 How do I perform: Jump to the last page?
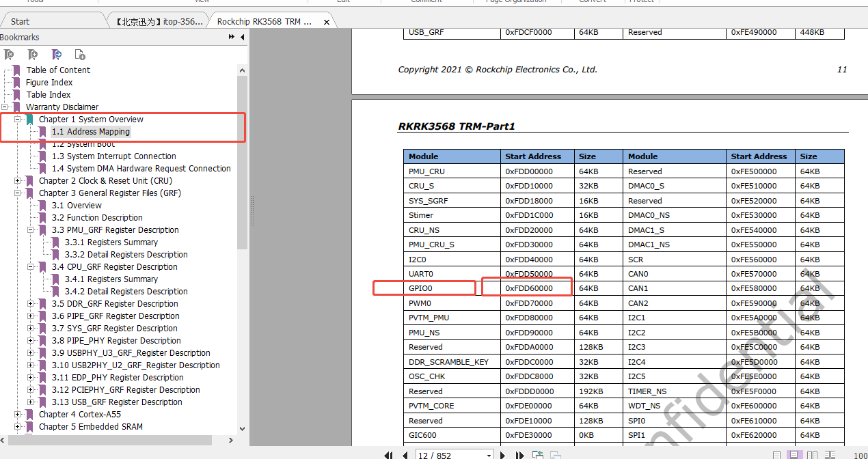tap(521, 455)
